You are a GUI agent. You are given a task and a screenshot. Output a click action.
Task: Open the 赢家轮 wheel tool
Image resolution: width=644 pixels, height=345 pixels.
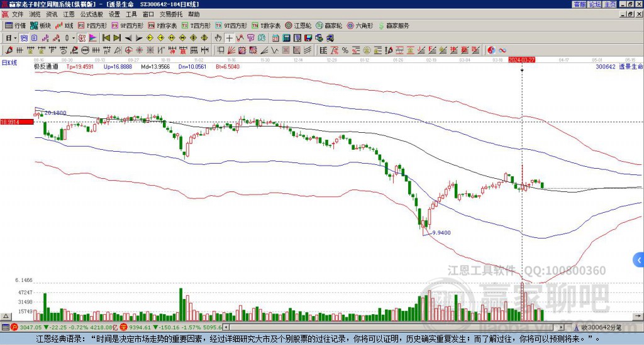(x=329, y=25)
